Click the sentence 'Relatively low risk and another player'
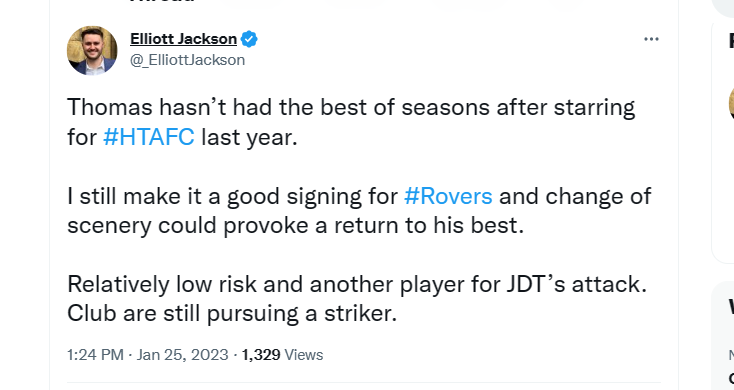This screenshot has height=390, width=734. tap(357, 284)
